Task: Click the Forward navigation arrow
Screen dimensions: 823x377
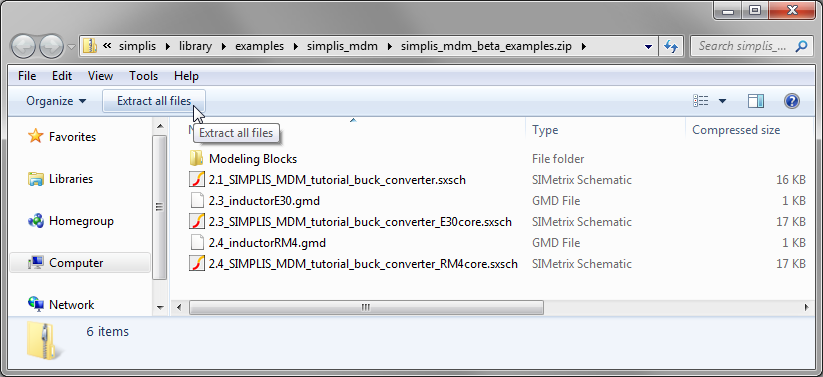Action: point(51,47)
